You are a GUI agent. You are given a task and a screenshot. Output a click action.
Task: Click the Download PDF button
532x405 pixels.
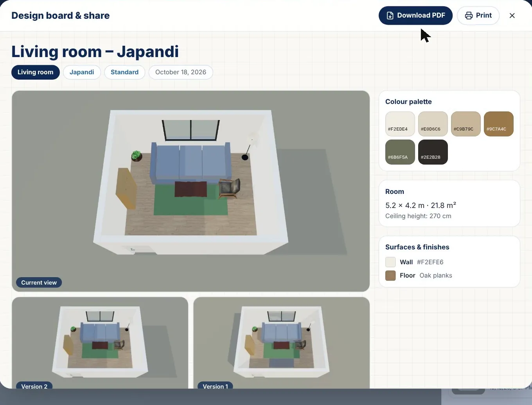point(415,16)
